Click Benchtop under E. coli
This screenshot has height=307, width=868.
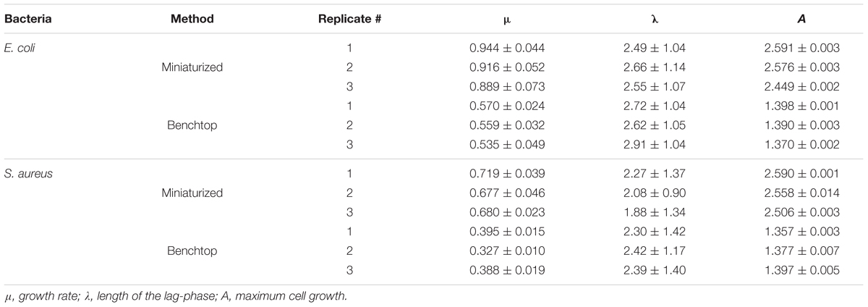pos(192,125)
